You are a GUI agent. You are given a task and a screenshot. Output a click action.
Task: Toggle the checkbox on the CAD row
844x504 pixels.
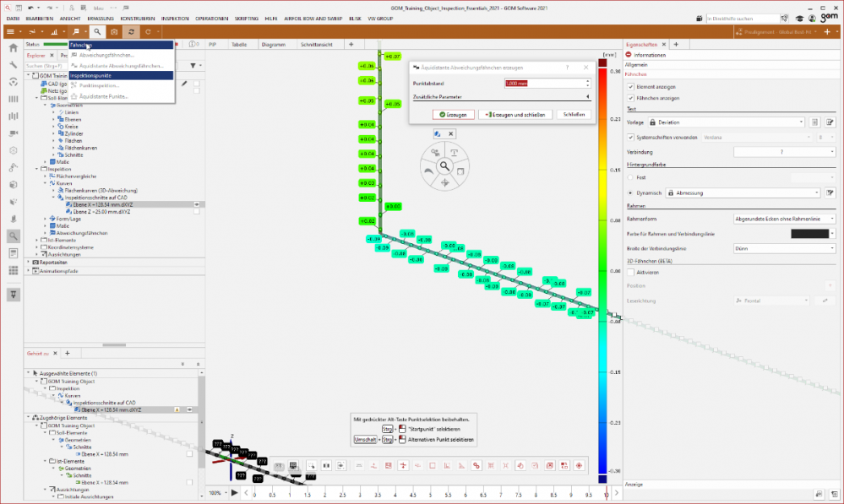pos(197,84)
